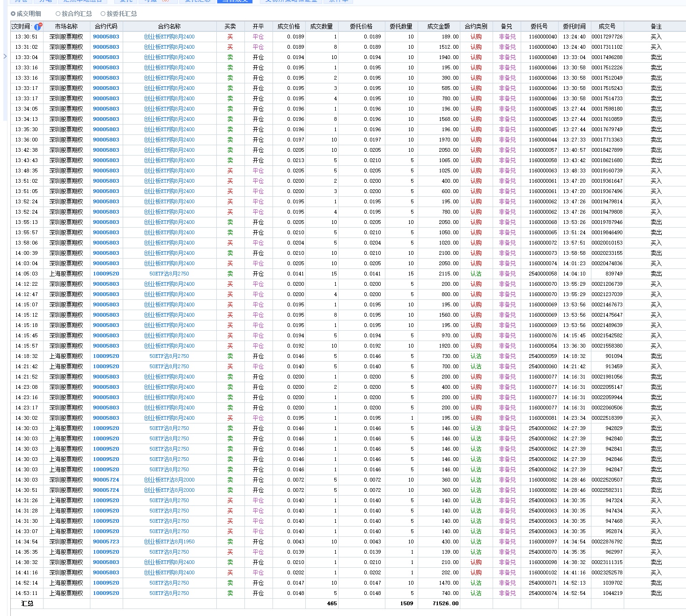Viewport: 686px width, 616px height.
Task: Sort by the 买卖 column header
Action: click(x=230, y=26)
